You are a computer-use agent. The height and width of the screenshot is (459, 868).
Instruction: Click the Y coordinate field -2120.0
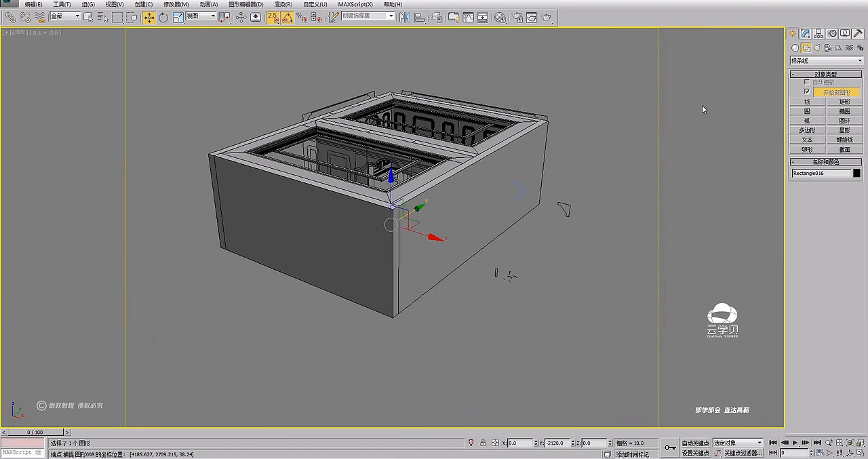point(557,443)
